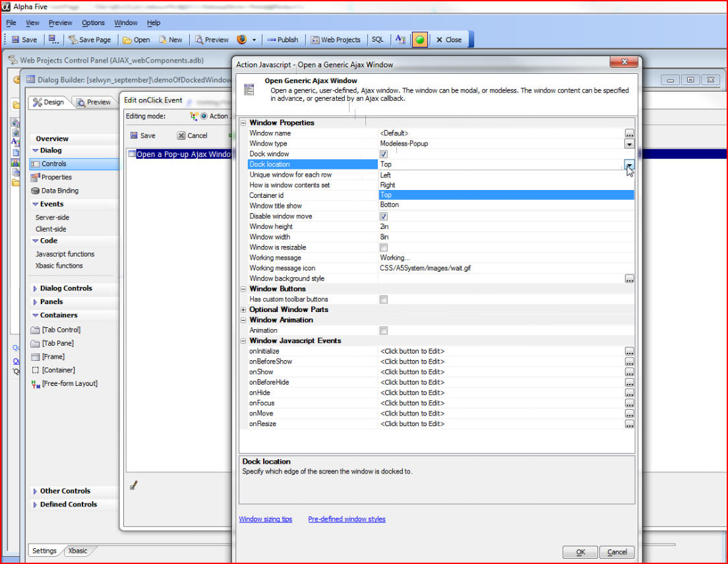This screenshot has width=728, height=564.
Task: Click the green circle toolbar icon
Action: [x=419, y=40]
